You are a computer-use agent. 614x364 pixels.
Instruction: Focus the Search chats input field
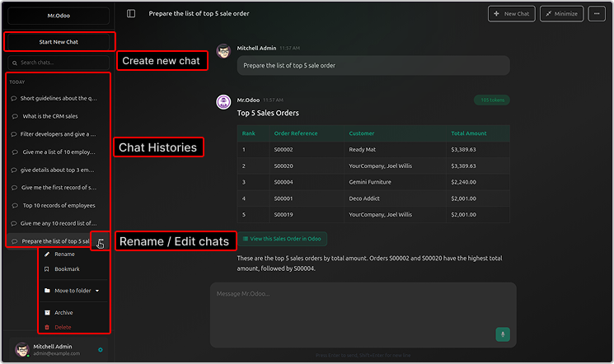[59, 63]
